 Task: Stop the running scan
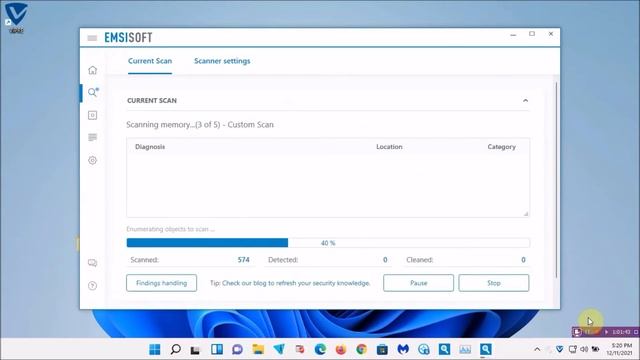click(493, 283)
